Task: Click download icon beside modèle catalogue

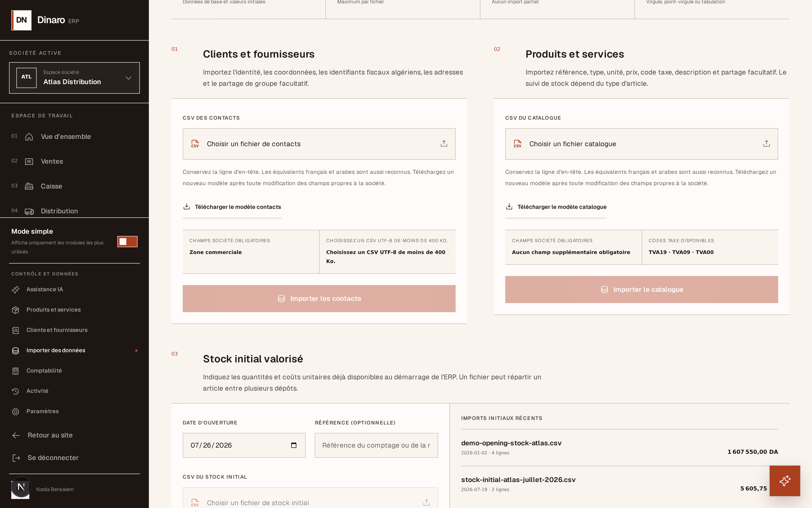Action: [x=509, y=207]
